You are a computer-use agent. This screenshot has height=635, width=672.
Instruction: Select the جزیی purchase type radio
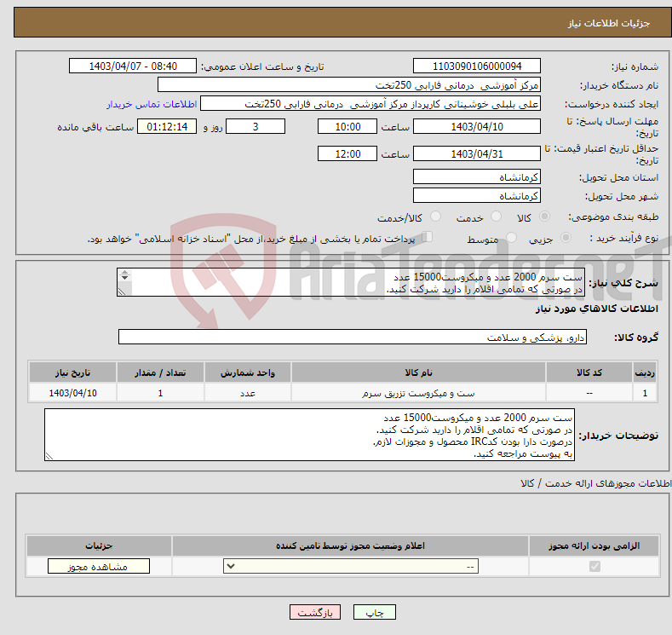click(x=566, y=237)
